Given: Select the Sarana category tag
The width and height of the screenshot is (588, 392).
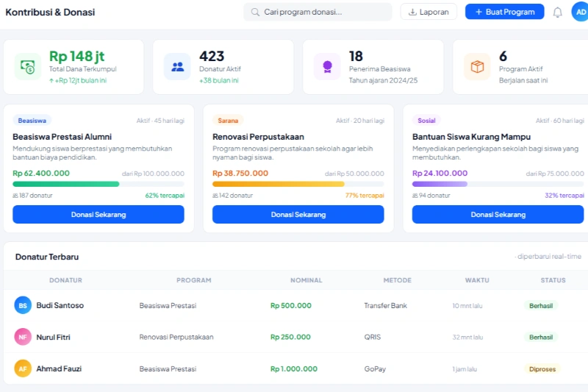Looking at the screenshot, I should click(227, 121).
